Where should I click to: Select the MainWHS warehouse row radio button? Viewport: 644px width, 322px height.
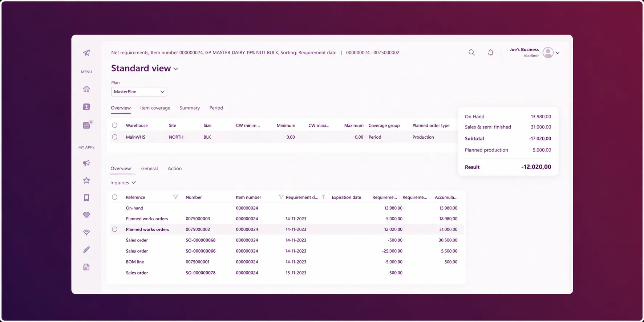pos(115,137)
